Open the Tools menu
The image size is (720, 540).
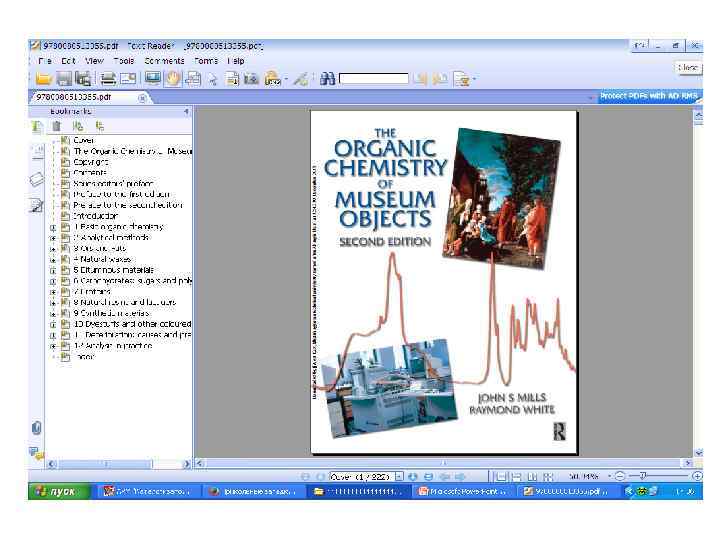[x=124, y=61]
